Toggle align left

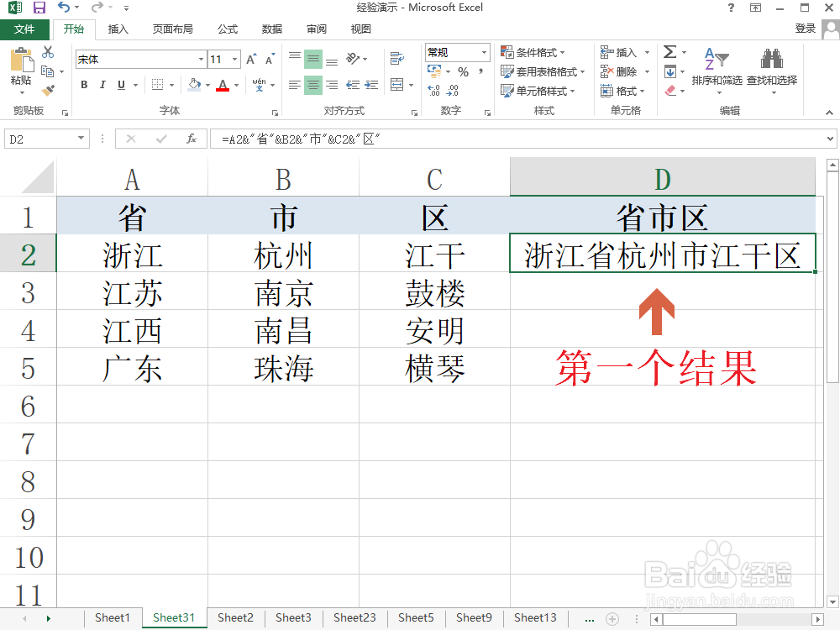295,85
